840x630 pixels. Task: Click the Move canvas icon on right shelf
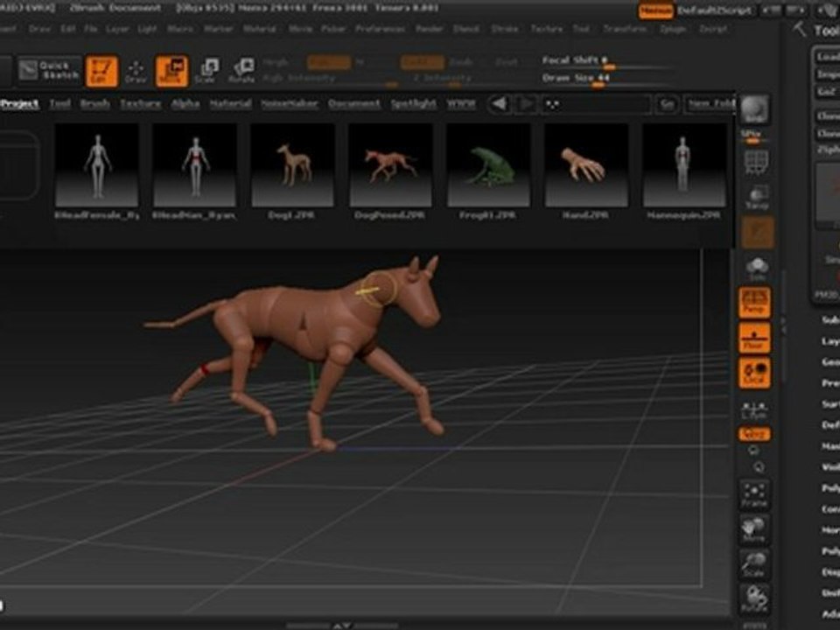pos(754,529)
